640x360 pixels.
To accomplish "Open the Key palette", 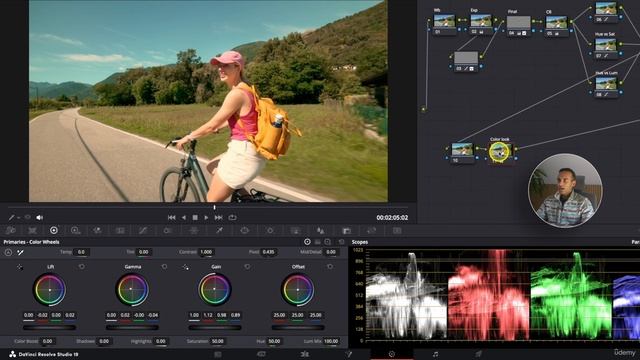I will [347, 231].
